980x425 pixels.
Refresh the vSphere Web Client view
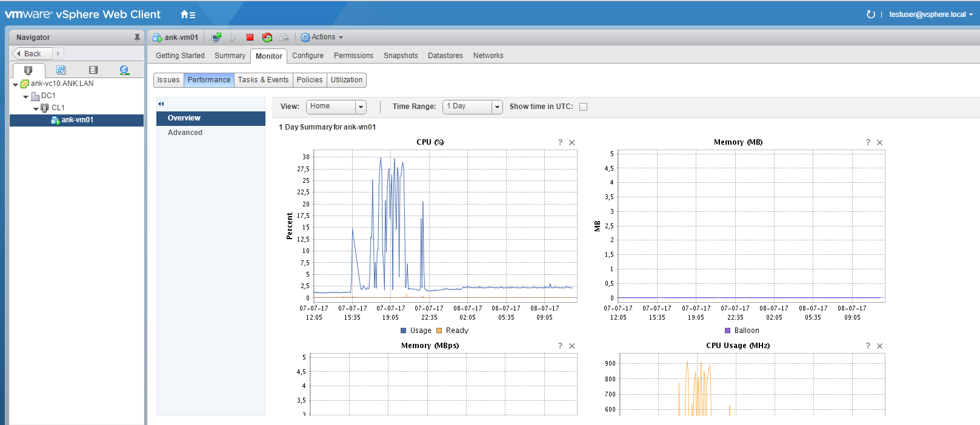pos(870,14)
